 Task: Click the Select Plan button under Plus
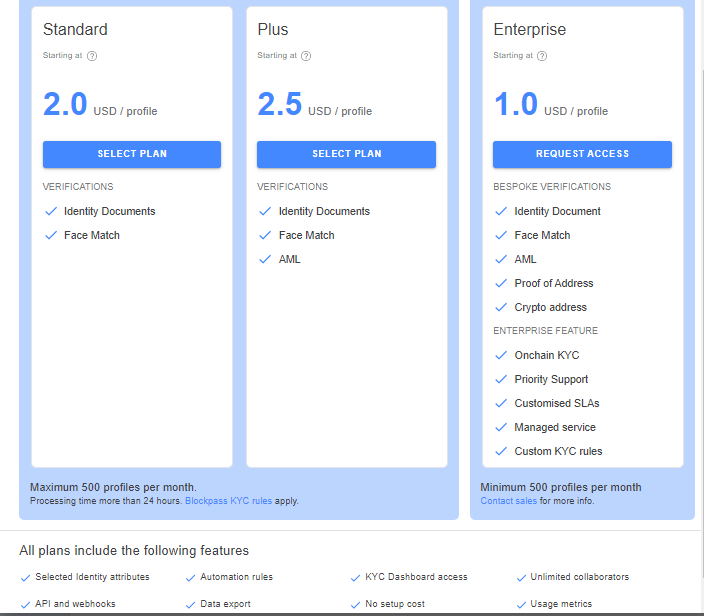pyautogui.click(x=346, y=154)
